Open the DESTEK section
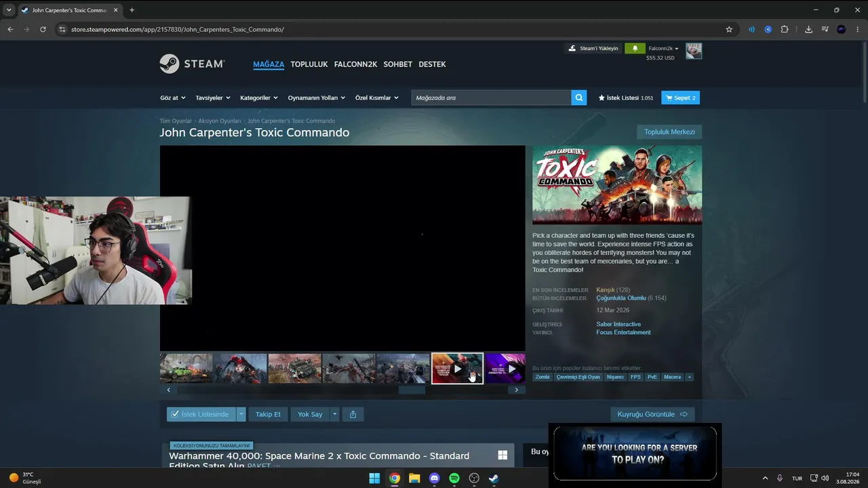 (x=432, y=64)
